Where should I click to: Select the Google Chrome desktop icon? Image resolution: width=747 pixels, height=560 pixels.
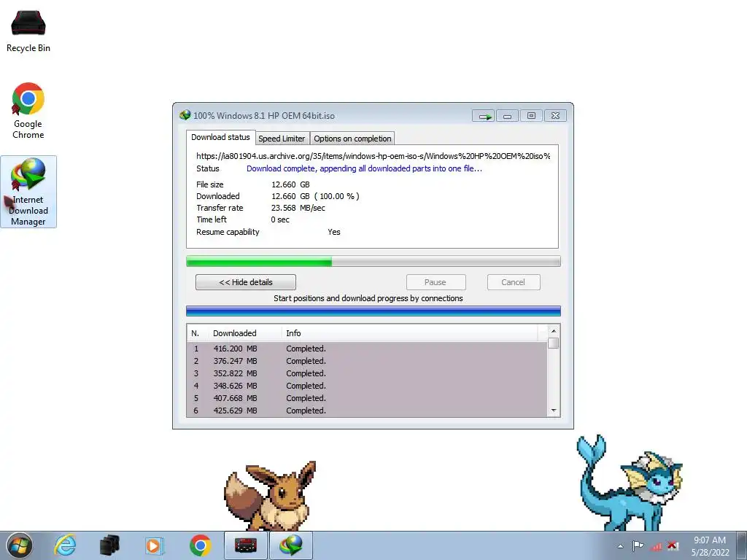(28, 111)
